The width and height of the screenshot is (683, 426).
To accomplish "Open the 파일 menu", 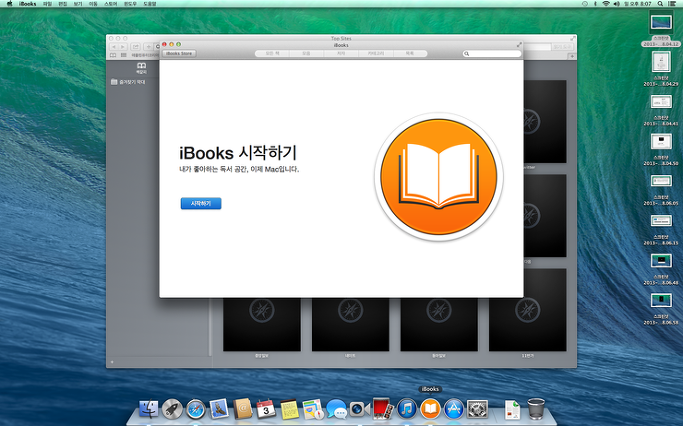I will [x=47, y=3].
